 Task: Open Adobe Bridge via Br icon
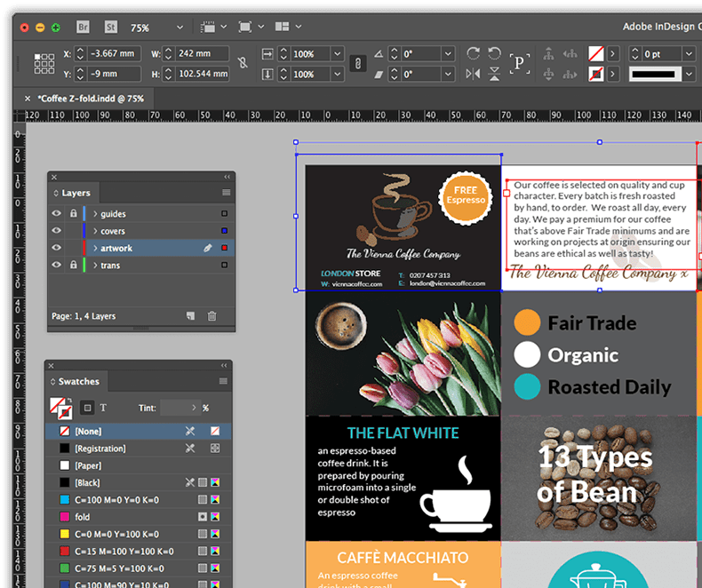83,27
